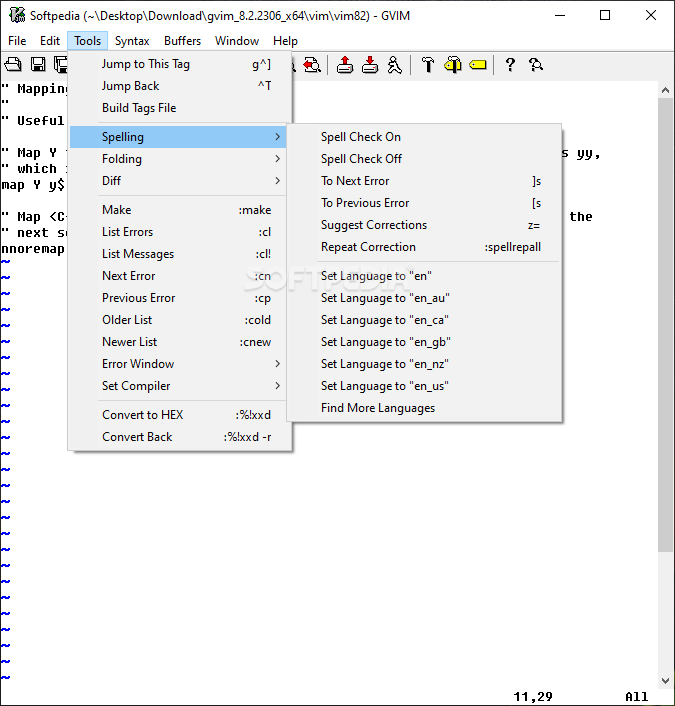The height and width of the screenshot is (706, 675).
Task: Click the Open file toolbar icon
Action: tap(13, 65)
